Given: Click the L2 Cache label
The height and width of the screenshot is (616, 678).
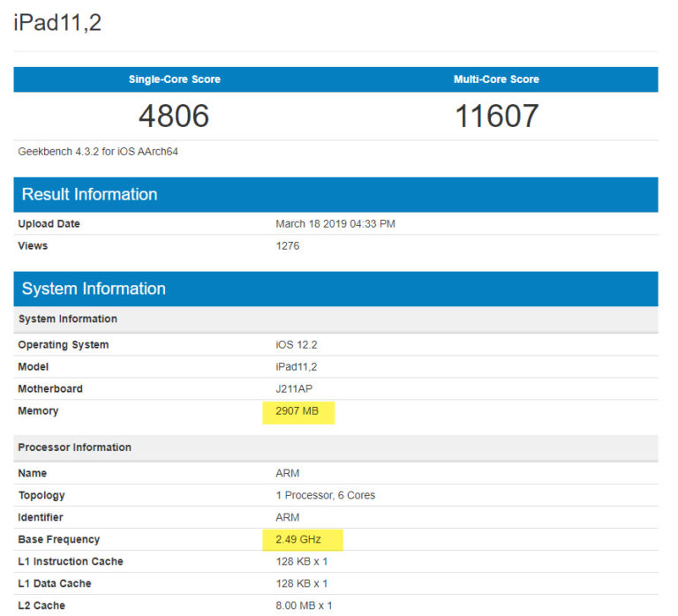Looking at the screenshot, I should (x=41, y=605).
